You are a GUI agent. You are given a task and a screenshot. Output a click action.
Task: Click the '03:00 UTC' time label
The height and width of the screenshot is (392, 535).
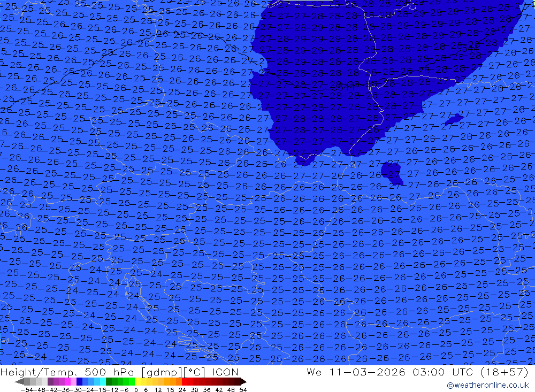tap(444, 372)
